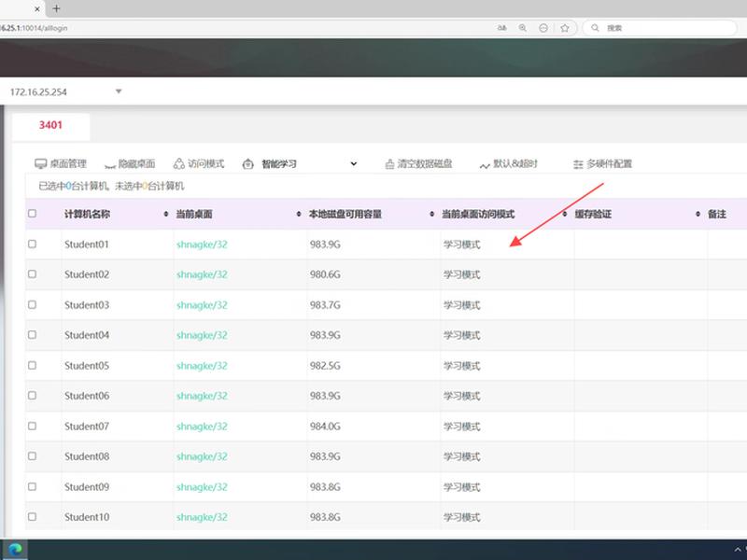Open Student04's shnagke/32 desktop link

202,335
